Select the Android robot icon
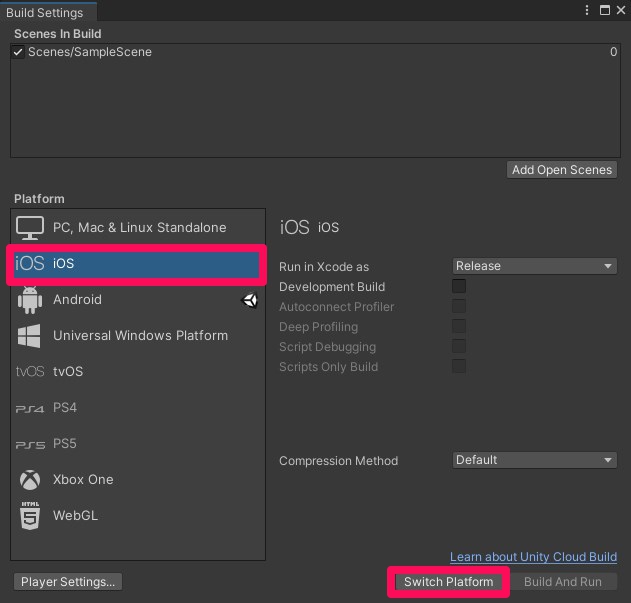The image size is (631, 603). click(30, 300)
